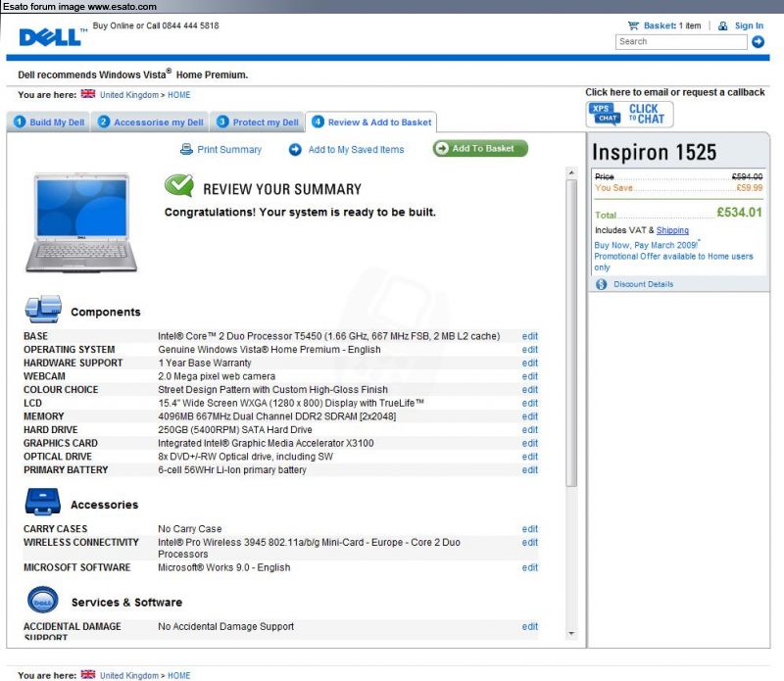Screen dimensions: 784x681
Task: Click the UK flag icon in bottom breadcrumb
Action: pos(88,674)
